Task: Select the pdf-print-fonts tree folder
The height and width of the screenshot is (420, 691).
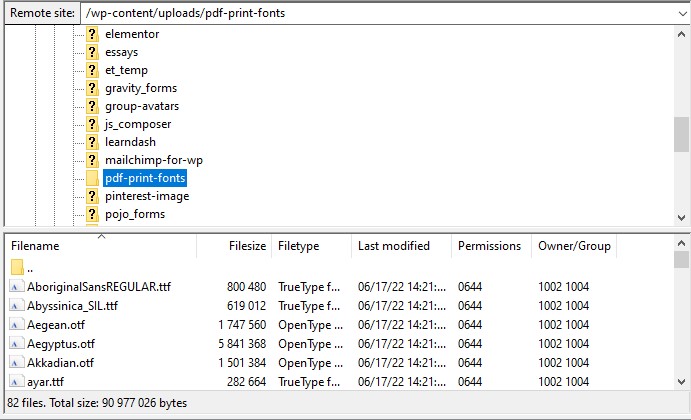Action: (x=145, y=178)
